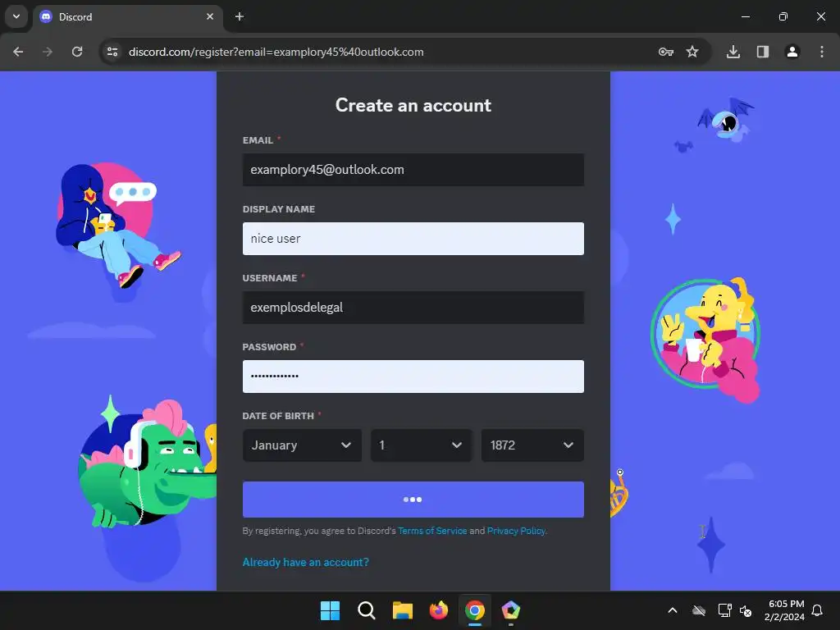Viewport: 840px width, 630px height.
Task: Open site information icon in address bar
Action: tap(112, 52)
